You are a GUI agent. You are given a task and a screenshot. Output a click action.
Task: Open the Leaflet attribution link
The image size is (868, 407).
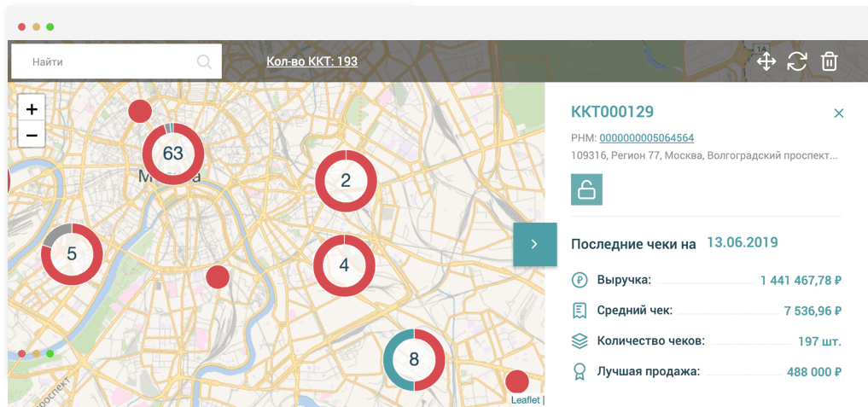click(x=526, y=400)
